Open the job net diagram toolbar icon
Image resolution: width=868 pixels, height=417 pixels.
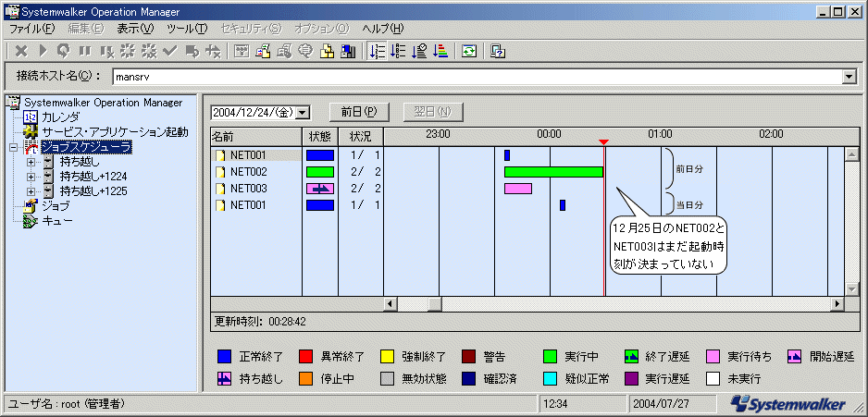[x=242, y=52]
